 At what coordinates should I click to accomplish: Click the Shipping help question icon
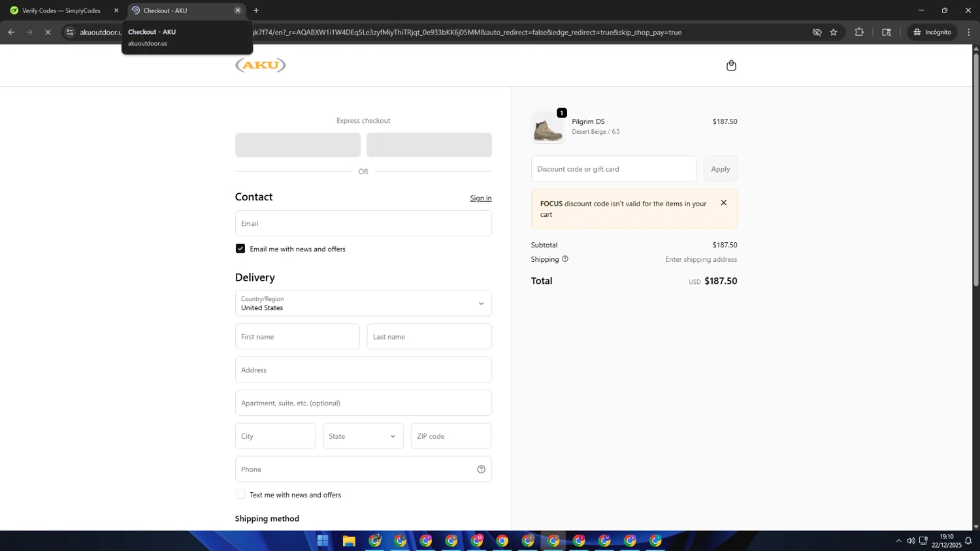565,259
